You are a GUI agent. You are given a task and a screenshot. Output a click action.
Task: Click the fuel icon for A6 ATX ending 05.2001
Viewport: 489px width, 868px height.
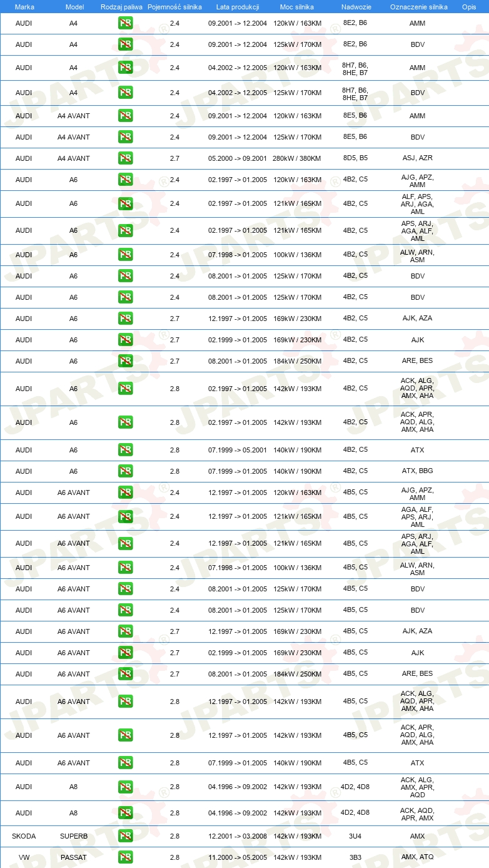tap(126, 450)
